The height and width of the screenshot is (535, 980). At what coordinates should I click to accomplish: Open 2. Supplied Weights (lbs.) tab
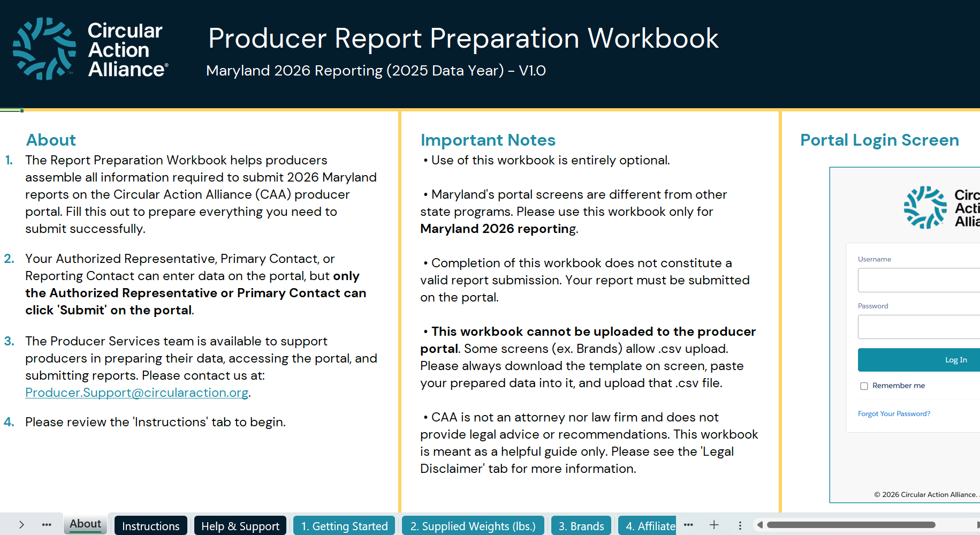[x=473, y=526]
